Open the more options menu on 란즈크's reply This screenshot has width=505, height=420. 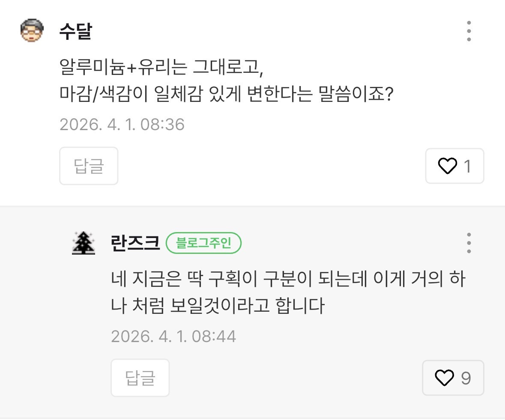tap(469, 243)
